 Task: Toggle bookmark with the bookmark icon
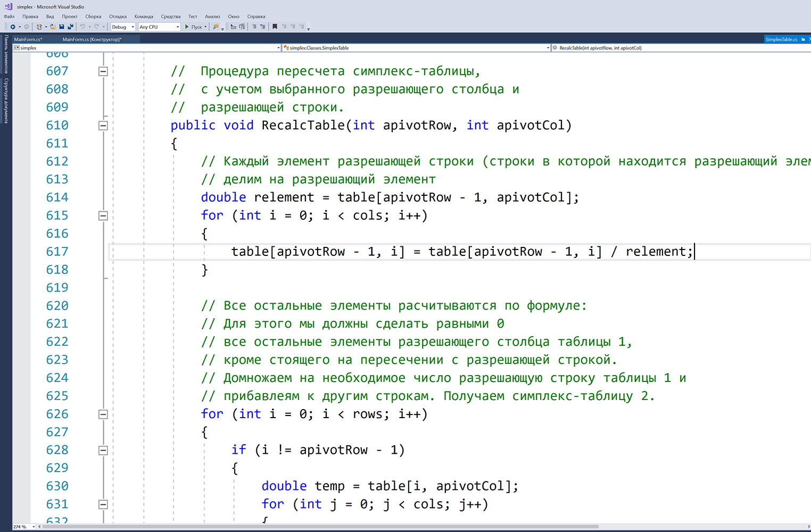click(275, 27)
